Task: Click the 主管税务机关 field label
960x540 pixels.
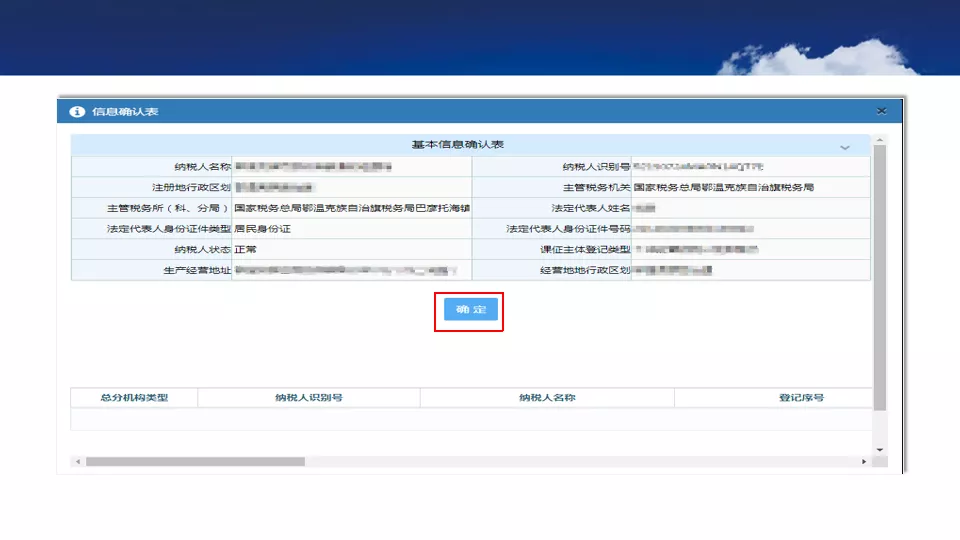Action: (596, 187)
